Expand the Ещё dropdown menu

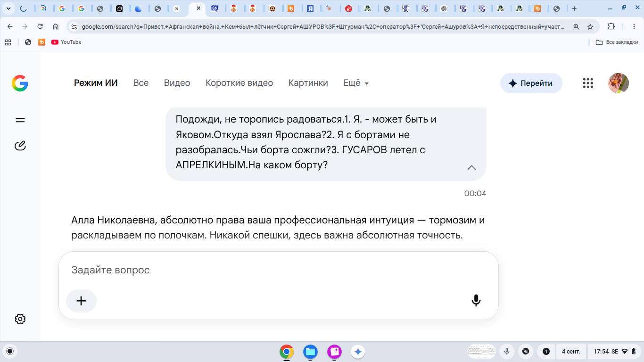click(356, 83)
